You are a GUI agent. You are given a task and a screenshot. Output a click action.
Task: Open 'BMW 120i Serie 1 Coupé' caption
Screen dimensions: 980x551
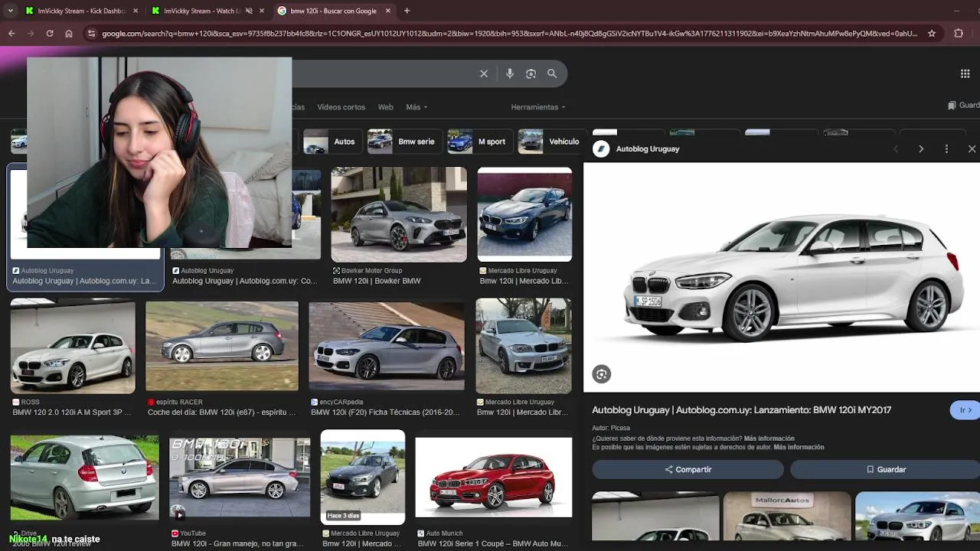click(492, 543)
